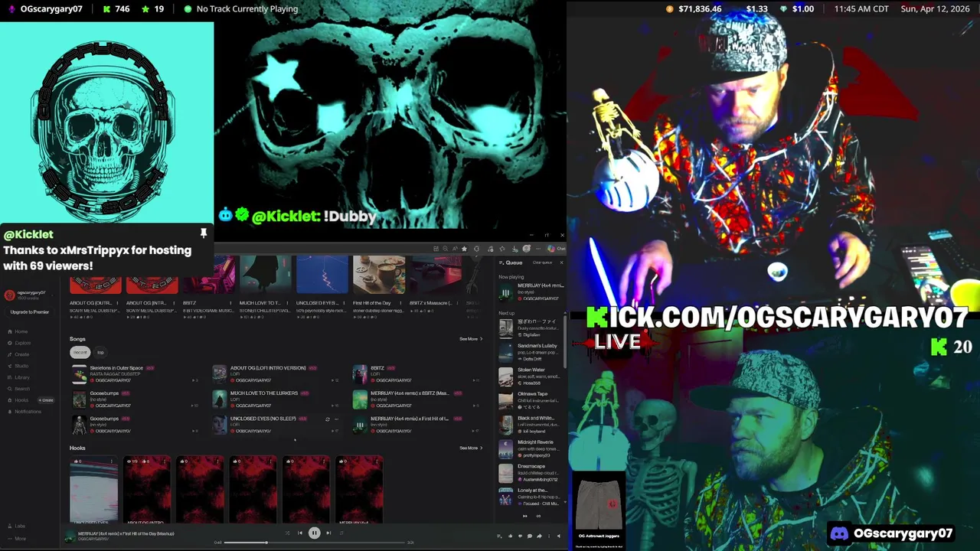Screen dimensions: 980x551
Task: Open more options on UNCLOSED EYES (NO SLEEP) row
Action: (x=336, y=419)
